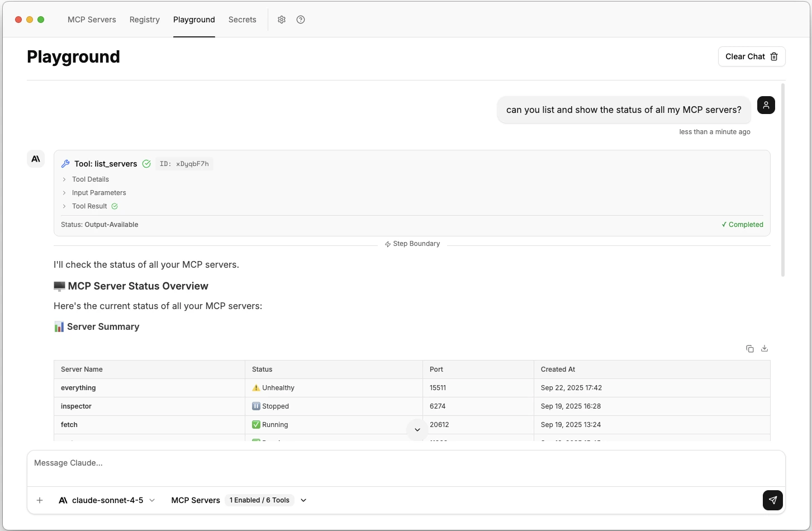Open the help question mark icon
Viewport: 812px width, 531px height.
301,20
